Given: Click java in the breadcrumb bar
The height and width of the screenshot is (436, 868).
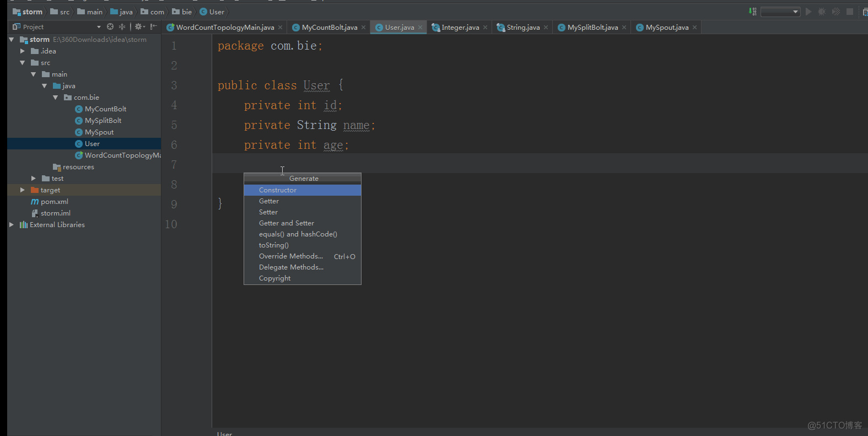Looking at the screenshot, I should tap(122, 12).
